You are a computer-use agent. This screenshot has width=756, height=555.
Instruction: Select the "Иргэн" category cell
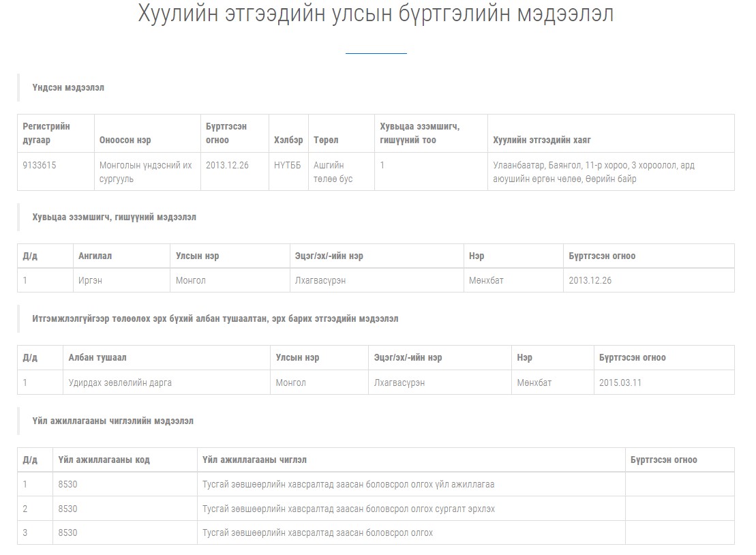[90, 280]
